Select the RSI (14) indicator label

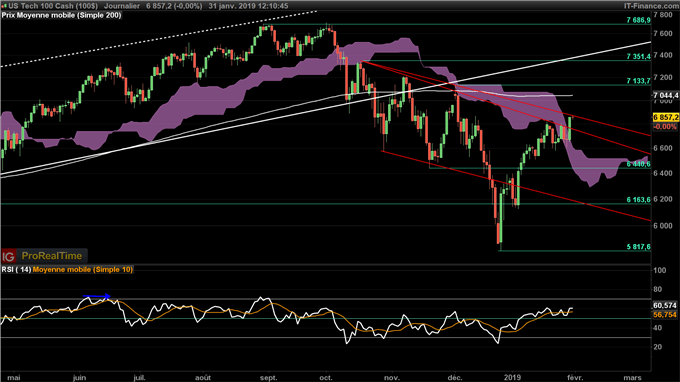(16, 270)
